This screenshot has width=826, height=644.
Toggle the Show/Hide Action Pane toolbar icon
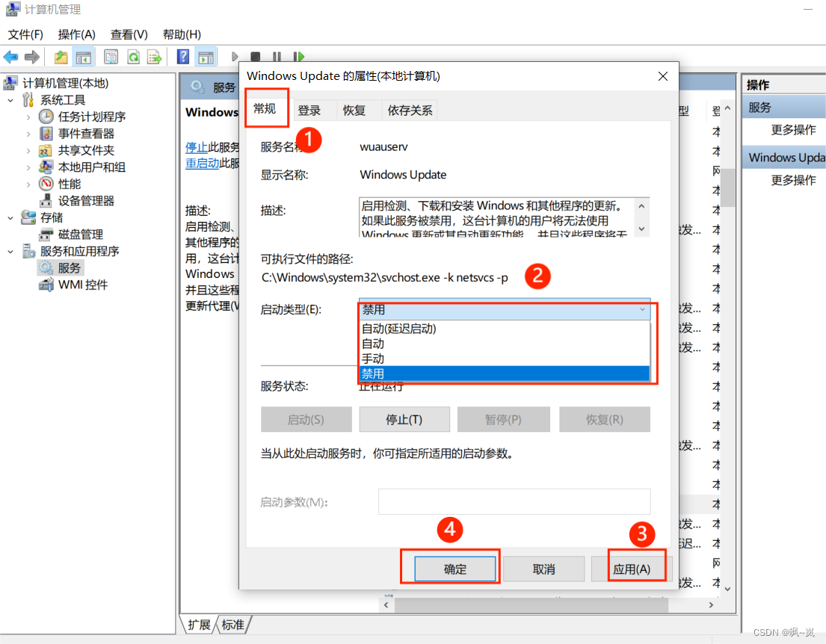coord(206,57)
